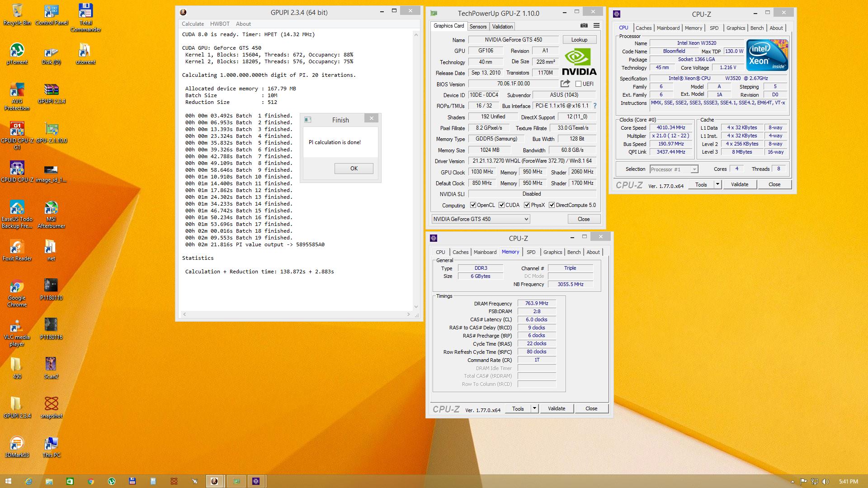
Task: Select the µTorrent desktop icon
Action: coord(17,54)
